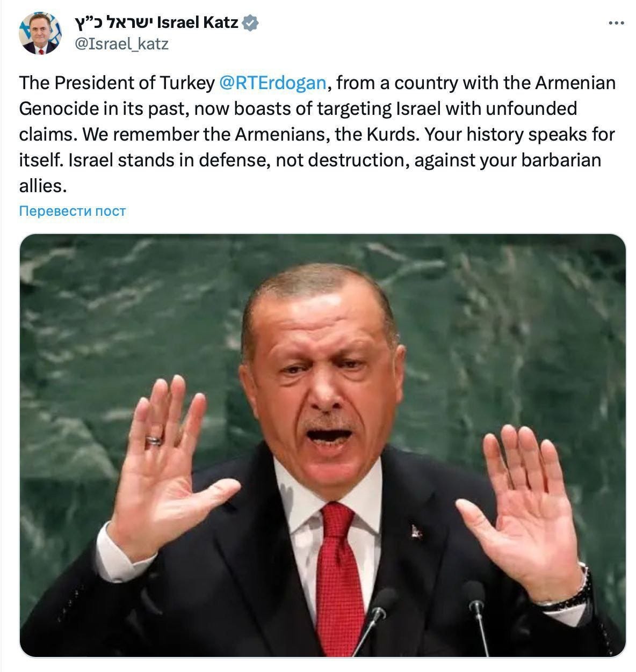
Task: Open the @Israel_katz handle
Action: (x=121, y=44)
